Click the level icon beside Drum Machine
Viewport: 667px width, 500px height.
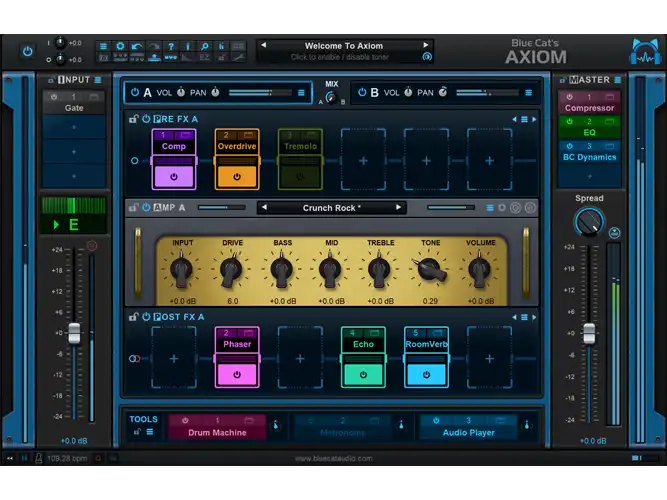coord(275,425)
